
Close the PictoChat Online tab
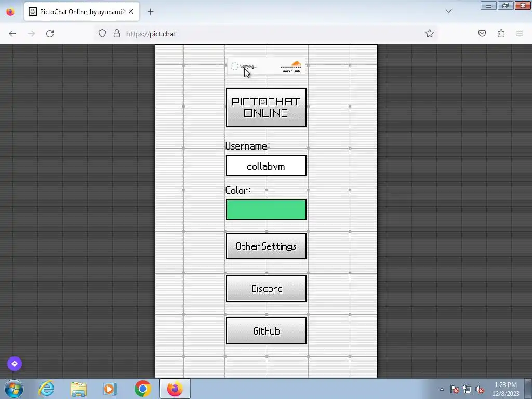131,11
